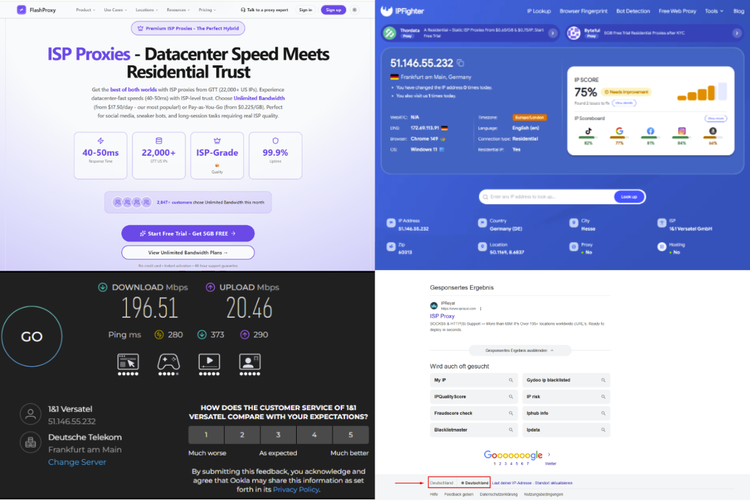The width and height of the screenshot is (750, 500).
Task: Click the crown icon above ISP-Grade
Action: pyautogui.click(x=217, y=141)
